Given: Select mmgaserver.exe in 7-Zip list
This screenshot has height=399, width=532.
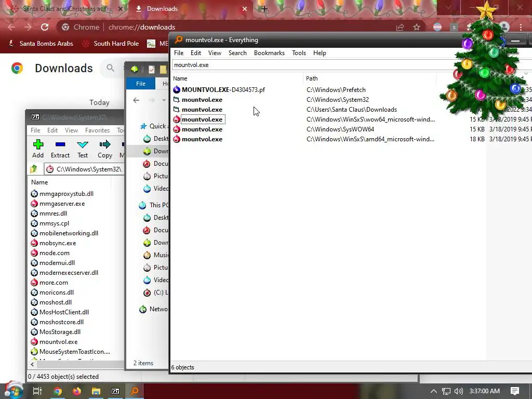Looking at the screenshot, I should click(x=62, y=204).
